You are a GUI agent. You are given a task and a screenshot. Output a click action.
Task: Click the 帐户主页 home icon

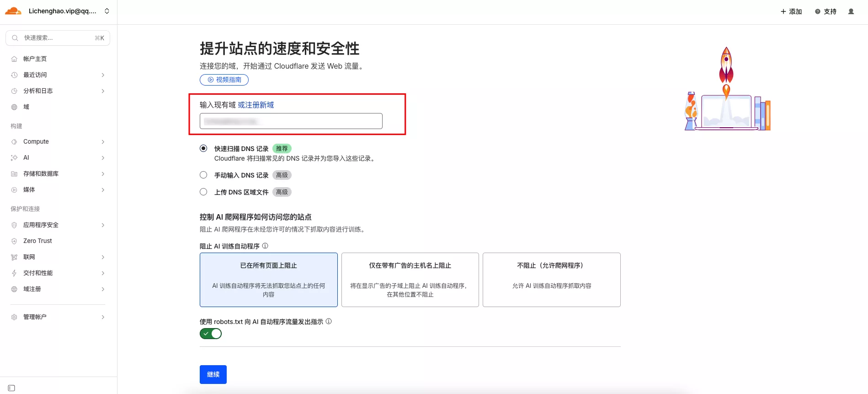click(14, 59)
